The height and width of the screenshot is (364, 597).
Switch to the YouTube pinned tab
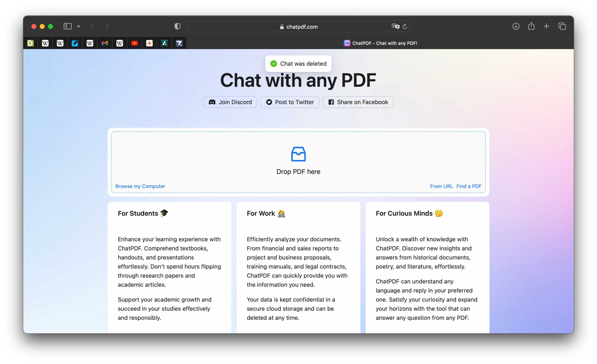(135, 43)
